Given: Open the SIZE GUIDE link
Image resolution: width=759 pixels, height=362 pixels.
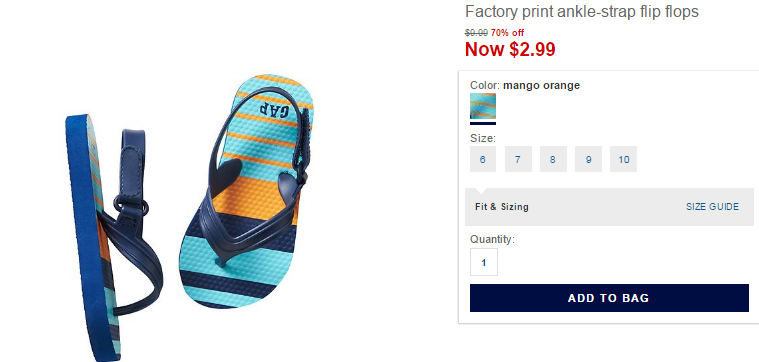Looking at the screenshot, I should point(712,207).
